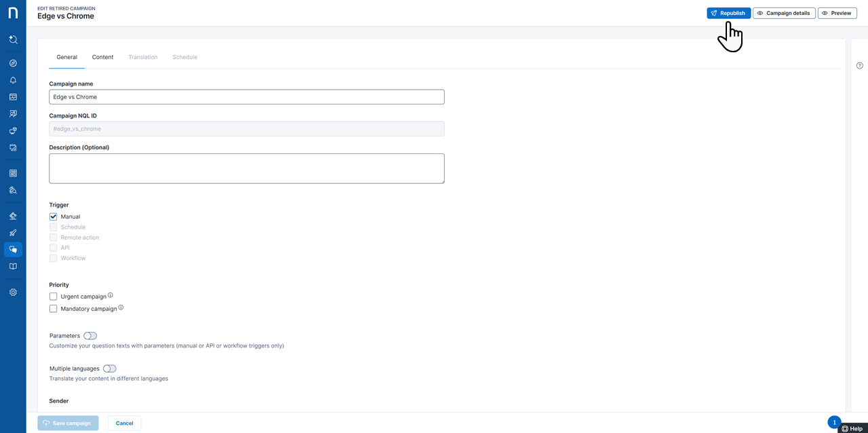Screen dimensions: 868x433
Task: Check the Urgent campaign checkbox
Action: point(53,296)
